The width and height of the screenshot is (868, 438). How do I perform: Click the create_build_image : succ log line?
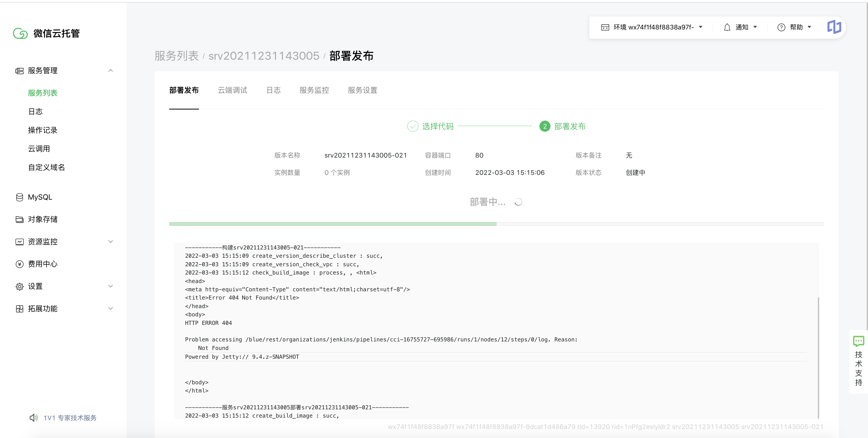coord(262,416)
